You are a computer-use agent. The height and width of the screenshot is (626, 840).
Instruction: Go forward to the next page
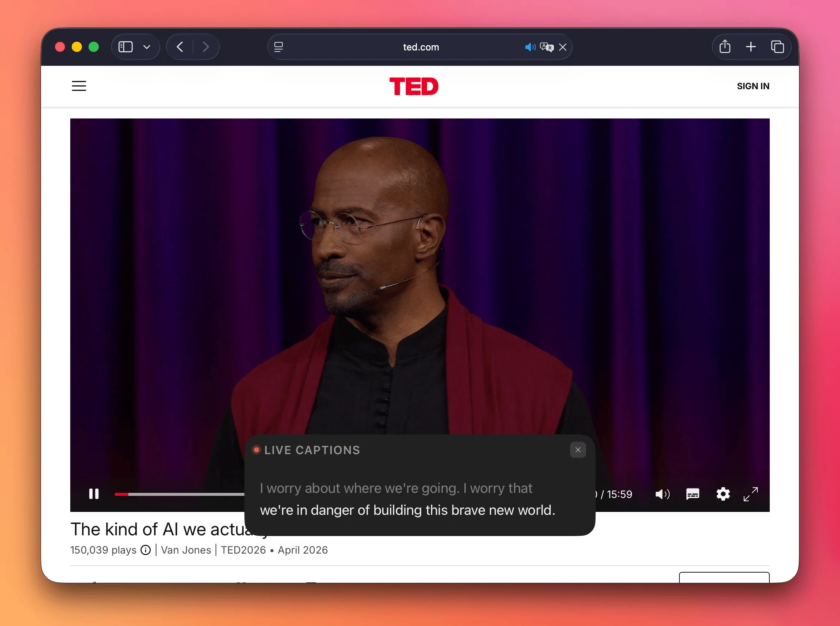[x=206, y=47]
